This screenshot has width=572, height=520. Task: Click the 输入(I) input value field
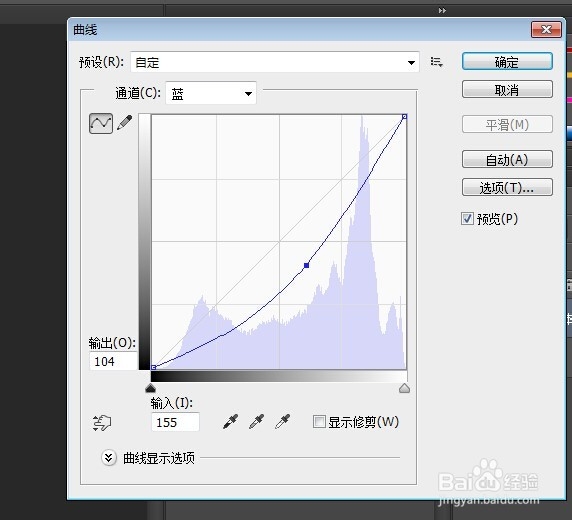point(175,422)
